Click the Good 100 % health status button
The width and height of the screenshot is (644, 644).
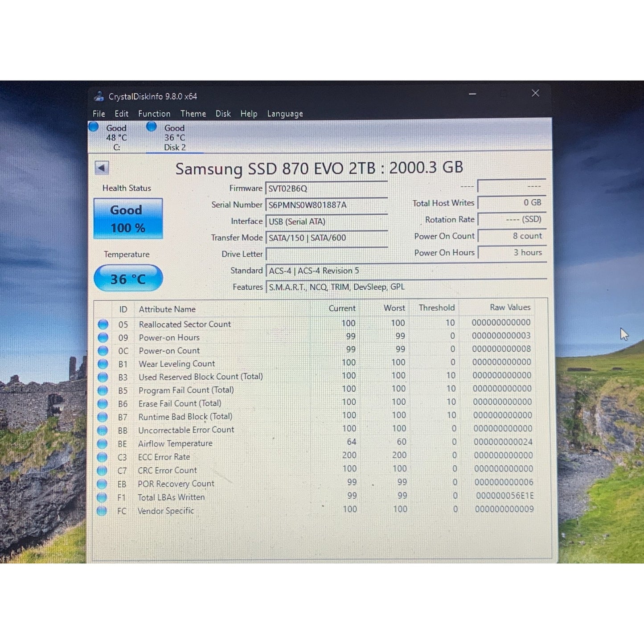(x=128, y=218)
